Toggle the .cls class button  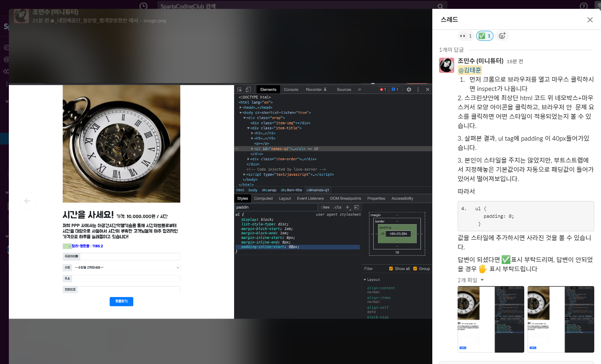coord(337,207)
